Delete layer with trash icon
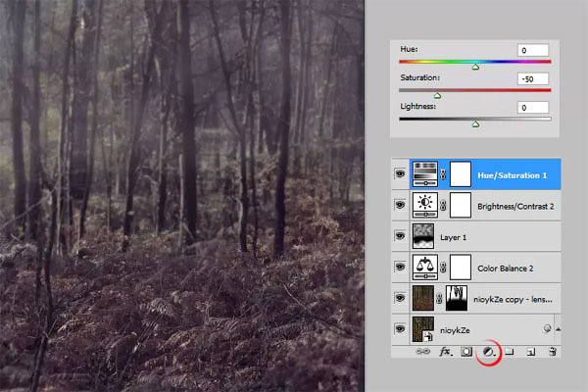The image size is (588, 392). click(x=553, y=352)
